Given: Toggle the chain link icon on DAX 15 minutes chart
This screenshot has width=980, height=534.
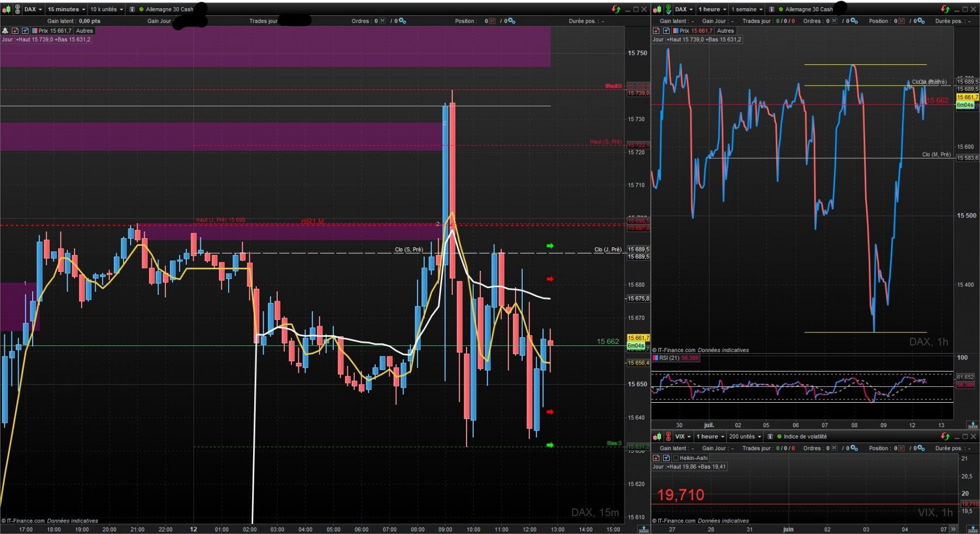Looking at the screenshot, I should point(17,9).
